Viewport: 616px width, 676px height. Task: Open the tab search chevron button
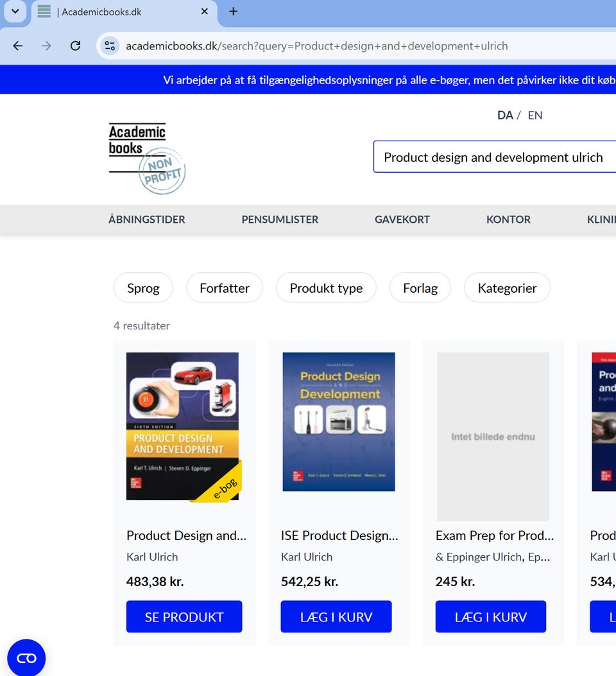15,11
